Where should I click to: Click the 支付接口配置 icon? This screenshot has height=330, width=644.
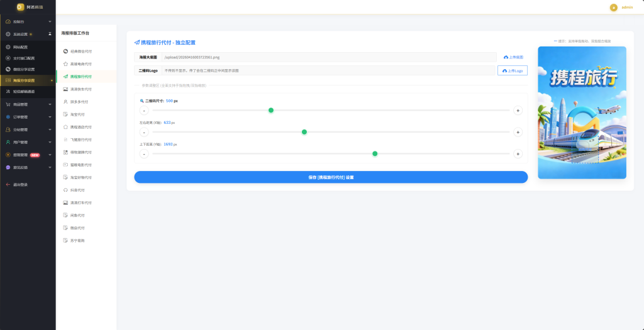point(8,58)
